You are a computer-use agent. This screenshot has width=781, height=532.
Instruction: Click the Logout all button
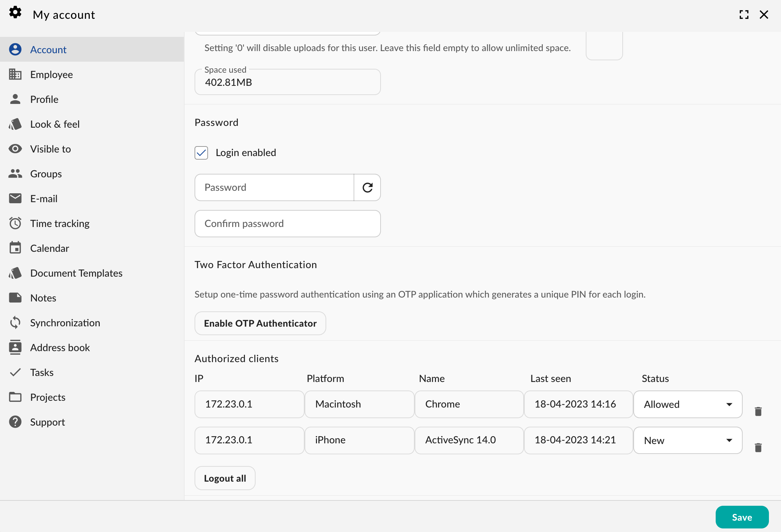225,478
